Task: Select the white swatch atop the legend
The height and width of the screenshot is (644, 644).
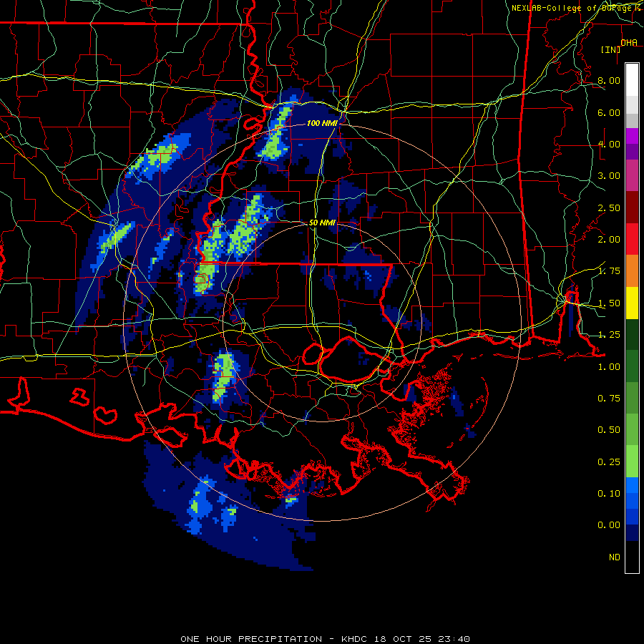Action: click(632, 80)
